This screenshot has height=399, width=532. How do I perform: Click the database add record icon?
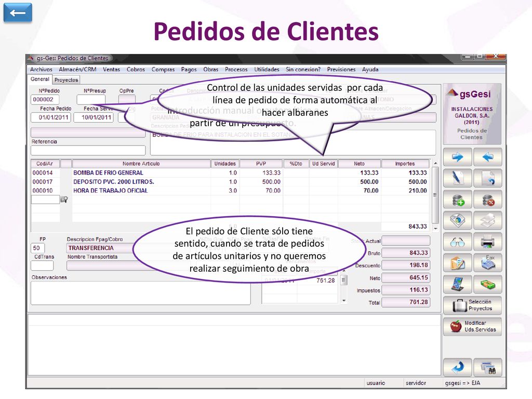(x=457, y=199)
